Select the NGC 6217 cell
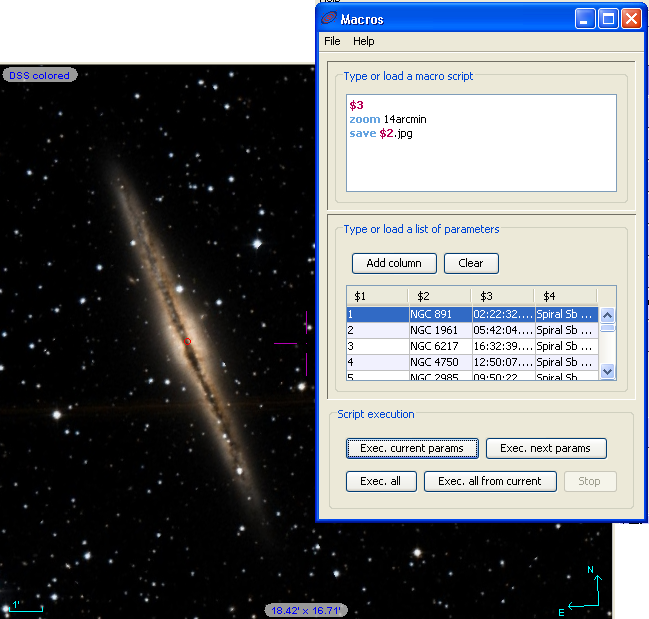This screenshot has width=649, height=619. point(441,346)
